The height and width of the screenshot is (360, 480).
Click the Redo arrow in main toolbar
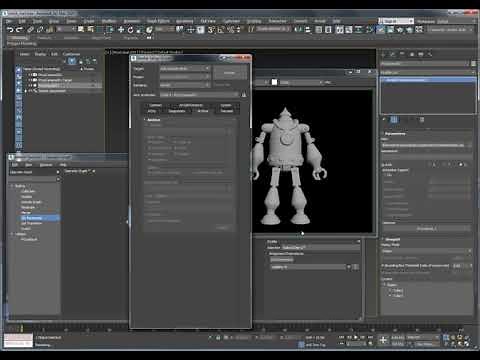pyautogui.click(x=20, y=30)
